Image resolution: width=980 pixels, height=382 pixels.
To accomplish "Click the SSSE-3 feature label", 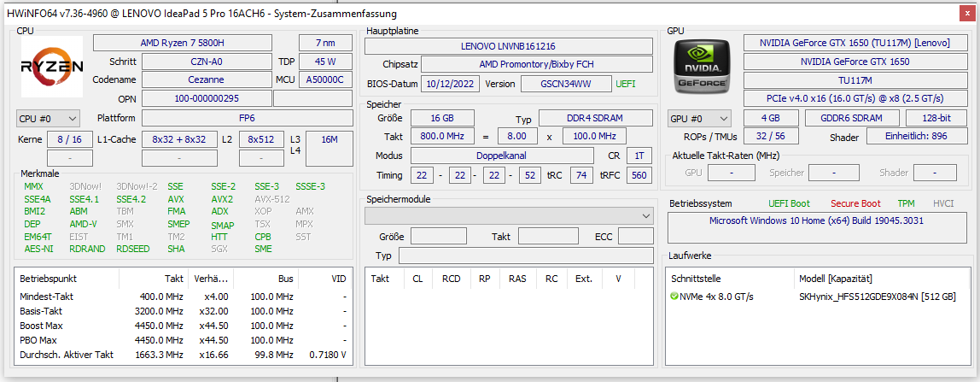I will (311, 186).
